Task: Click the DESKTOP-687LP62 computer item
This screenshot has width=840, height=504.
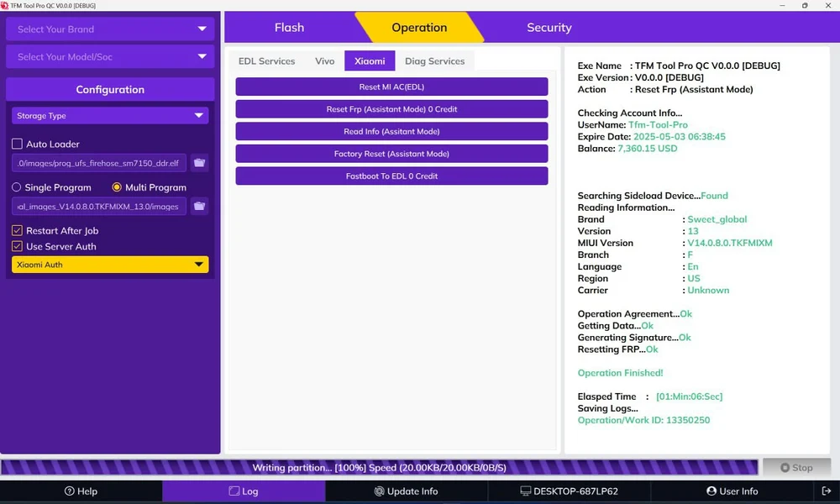Action: coord(569,491)
